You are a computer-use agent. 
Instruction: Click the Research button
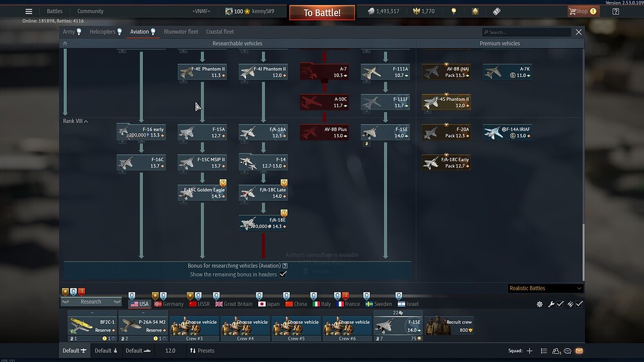91,301
